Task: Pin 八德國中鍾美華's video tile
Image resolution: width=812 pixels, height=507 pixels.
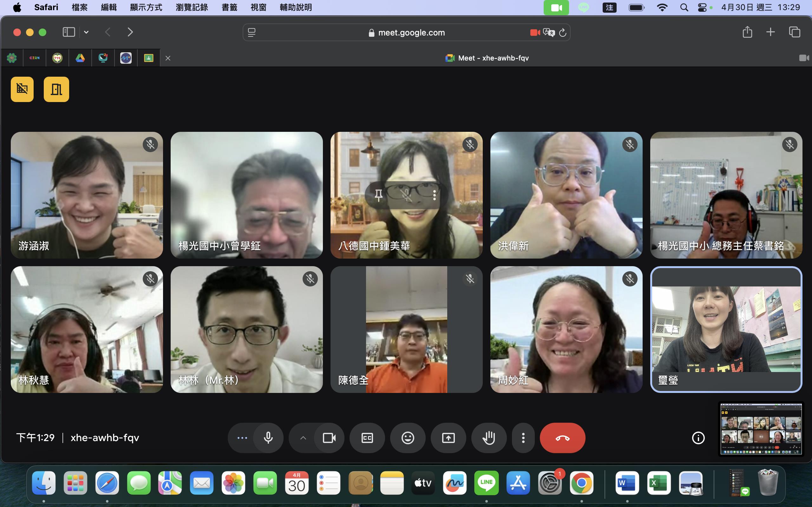Action: click(x=378, y=195)
